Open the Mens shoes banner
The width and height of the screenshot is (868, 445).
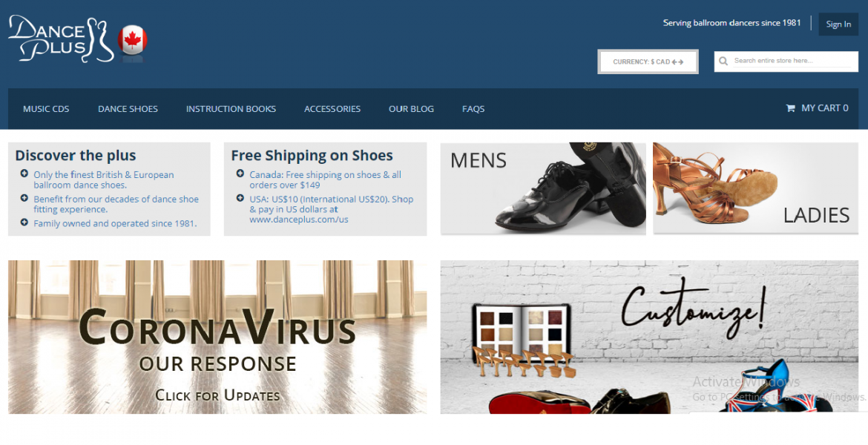pyautogui.click(x=543, y=188)
